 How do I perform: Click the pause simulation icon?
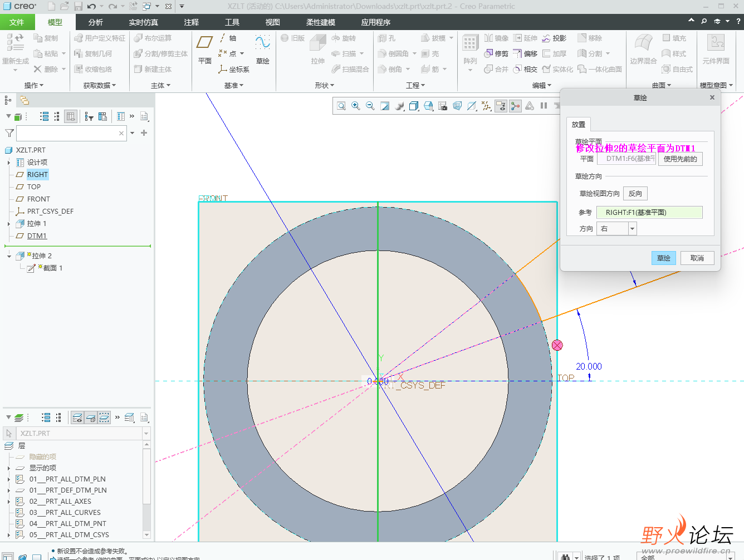544,106
